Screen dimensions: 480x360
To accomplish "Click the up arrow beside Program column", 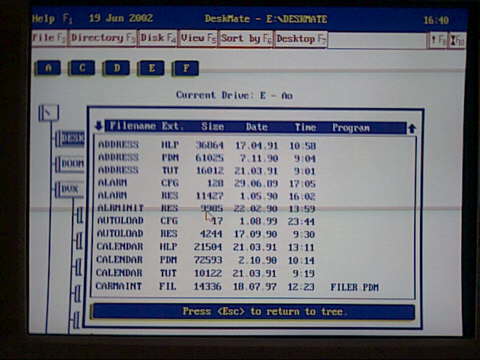I will [412, 128].
